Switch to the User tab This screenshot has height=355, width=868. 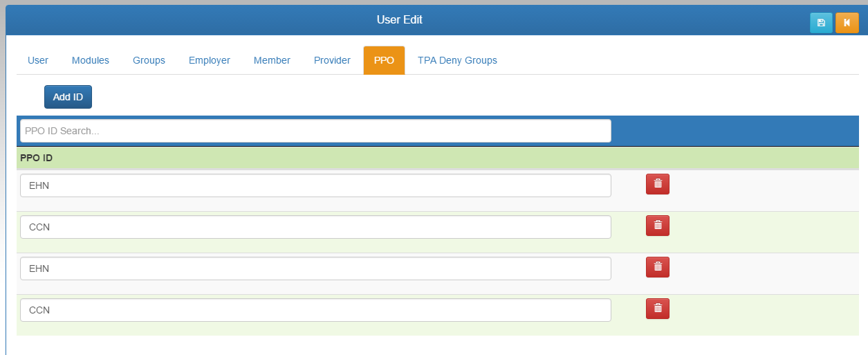(38, 60)
